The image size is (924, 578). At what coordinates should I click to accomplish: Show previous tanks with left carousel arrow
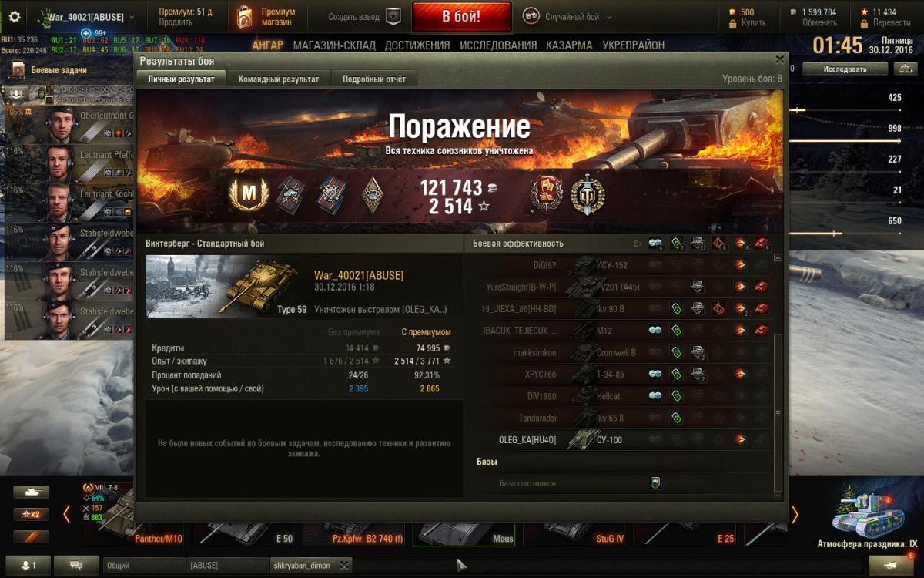[67, 514]
